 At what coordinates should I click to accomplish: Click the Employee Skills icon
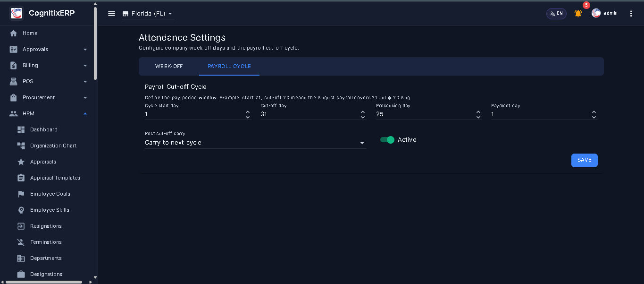(21, 210)
